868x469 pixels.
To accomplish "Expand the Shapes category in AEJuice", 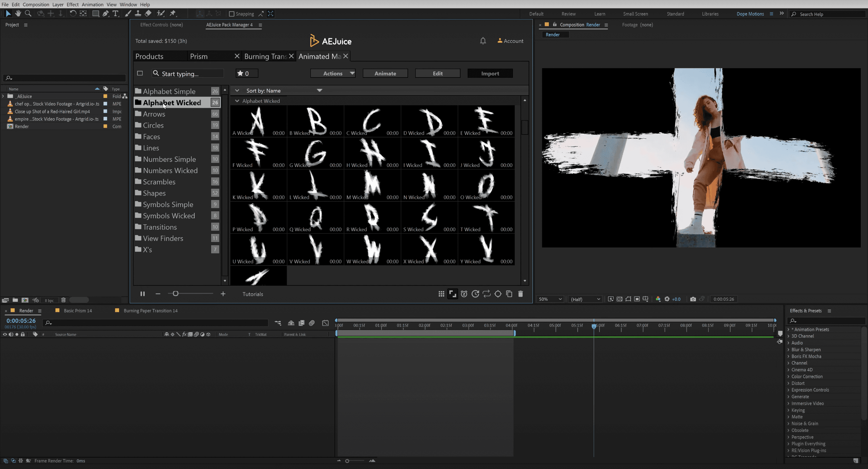I will 155,193.
